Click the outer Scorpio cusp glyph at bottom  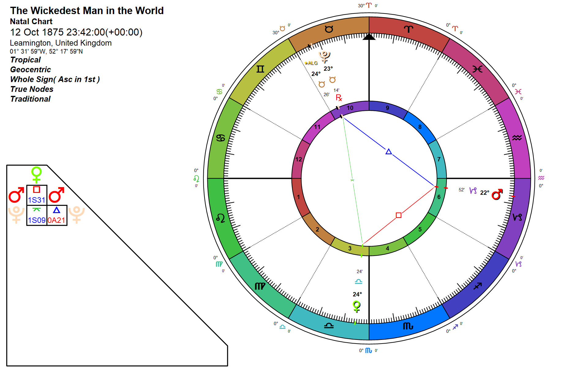click(368, 350)
